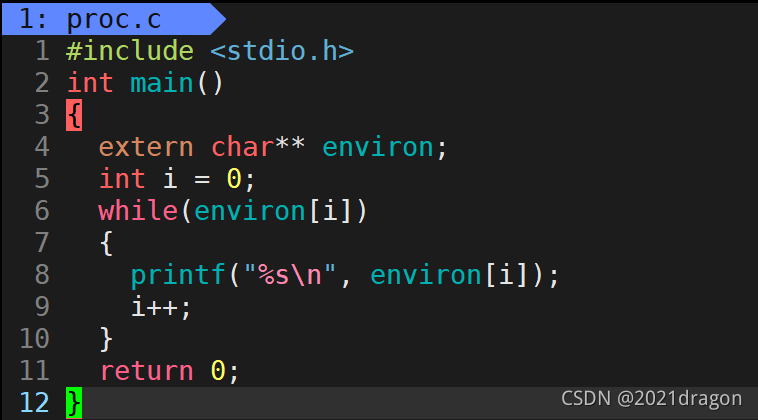Click the highlighted opening brace on line 3
Image resolution: width=758 pixels, height=420 pixels.
coord(74,115)
